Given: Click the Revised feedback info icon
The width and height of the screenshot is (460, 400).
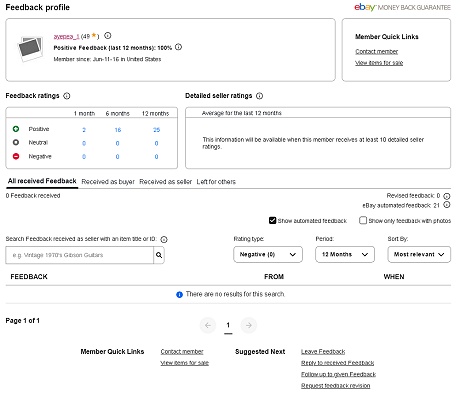Looking at the screenshot, I should tap(447, 196).
